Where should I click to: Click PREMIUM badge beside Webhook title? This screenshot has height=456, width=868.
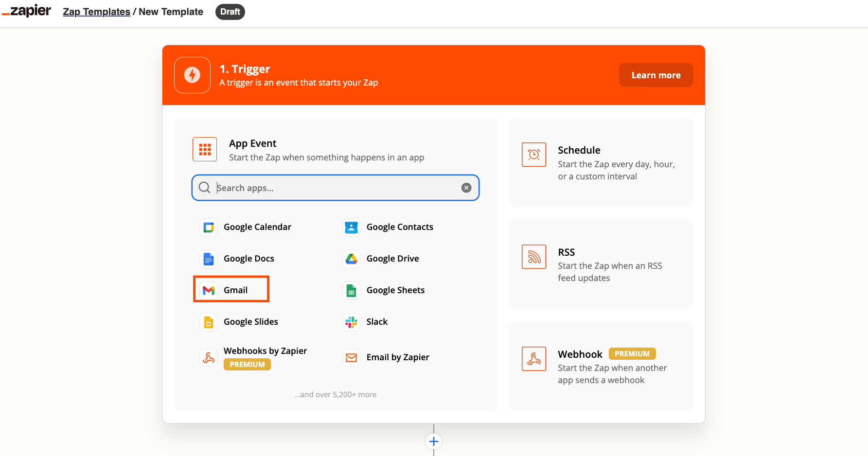tap(632, 354)
